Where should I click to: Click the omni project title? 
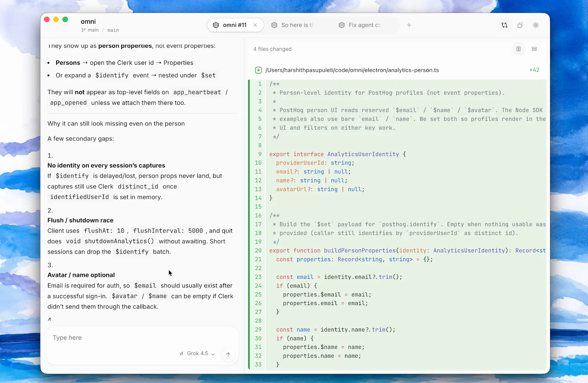pyautogui.click(x=88, y=21)
